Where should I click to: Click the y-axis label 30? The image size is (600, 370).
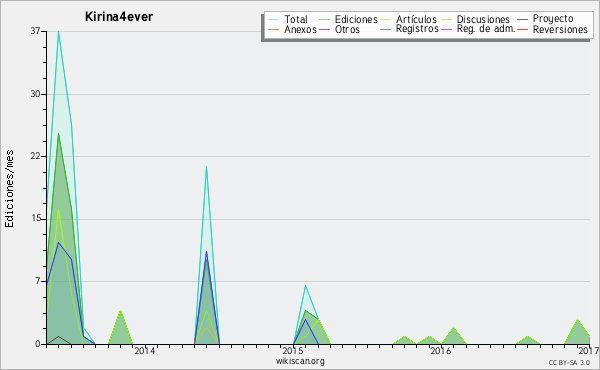coord(35,94)
